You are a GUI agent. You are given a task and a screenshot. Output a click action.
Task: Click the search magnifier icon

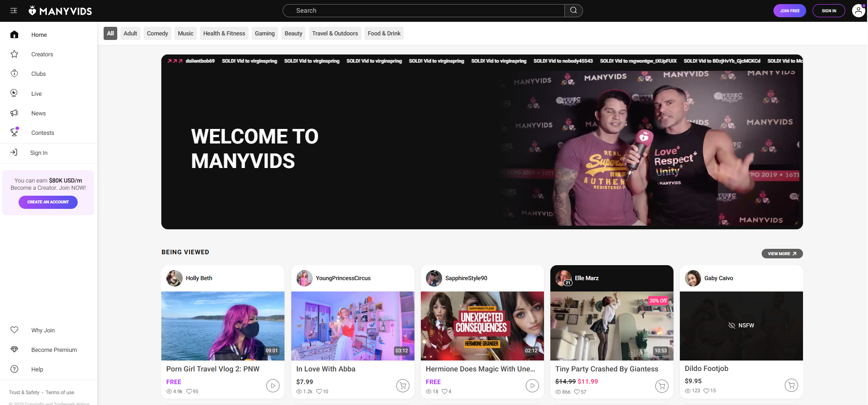click(574, 10)
